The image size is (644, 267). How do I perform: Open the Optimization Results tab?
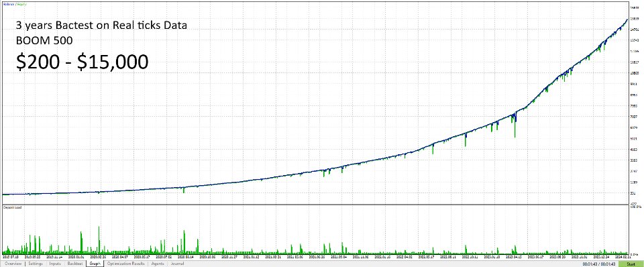[126, 264]
